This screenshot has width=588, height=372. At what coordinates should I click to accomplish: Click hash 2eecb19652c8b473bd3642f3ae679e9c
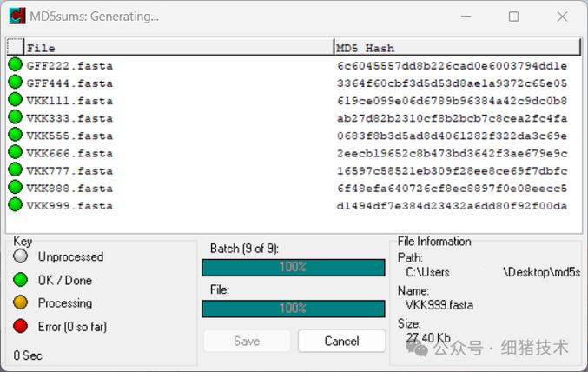(452, 154)
